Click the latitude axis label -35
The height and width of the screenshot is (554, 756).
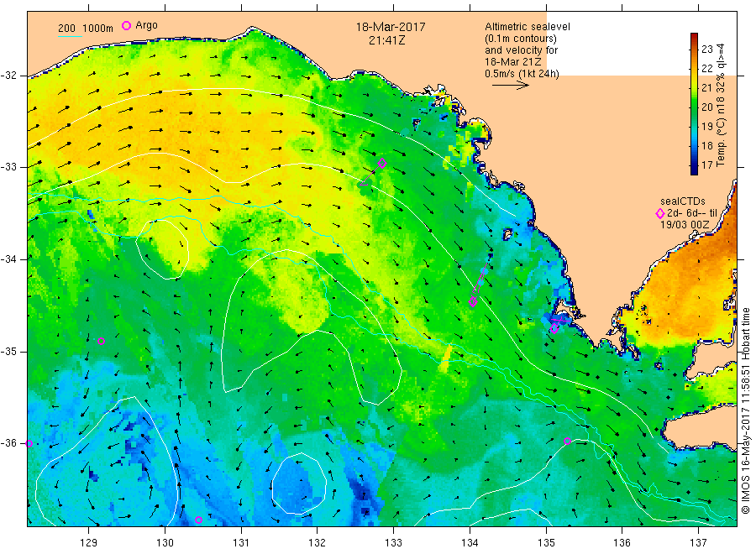tap(8, 351)
